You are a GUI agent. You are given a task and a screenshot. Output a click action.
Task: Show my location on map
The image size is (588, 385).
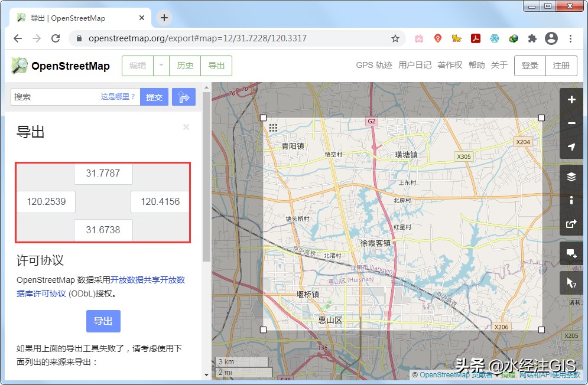click(x=571, y=147)
